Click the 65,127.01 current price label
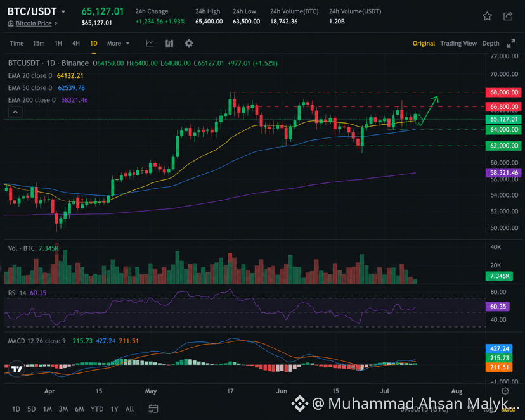 [x=503, y=119]
